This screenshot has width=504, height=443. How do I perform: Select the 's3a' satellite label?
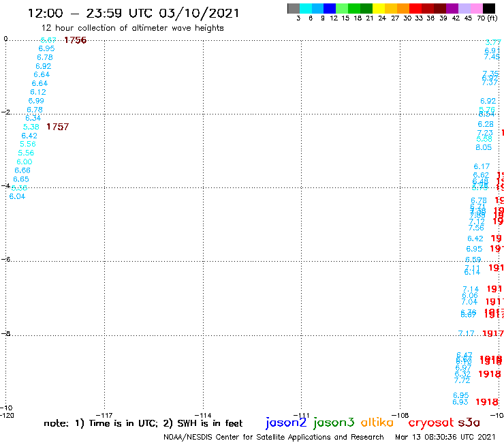click(469, 423)
